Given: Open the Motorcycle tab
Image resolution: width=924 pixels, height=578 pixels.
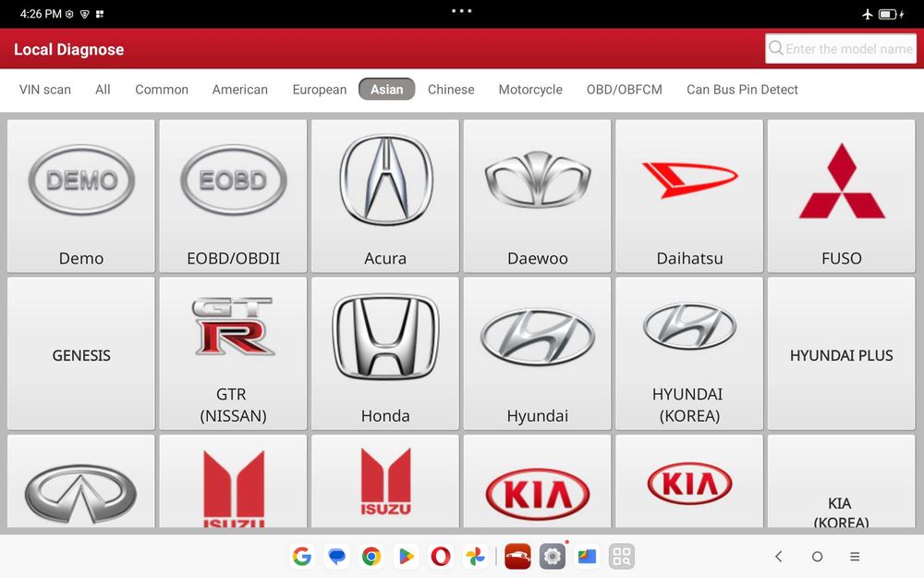Looking at the screenshot, I should (x=530, y=90).
